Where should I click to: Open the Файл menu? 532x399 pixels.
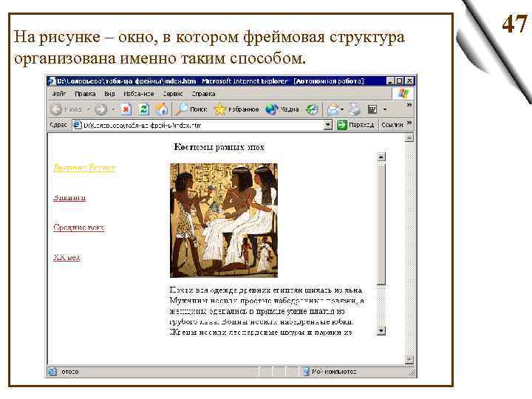pos(59,94)
